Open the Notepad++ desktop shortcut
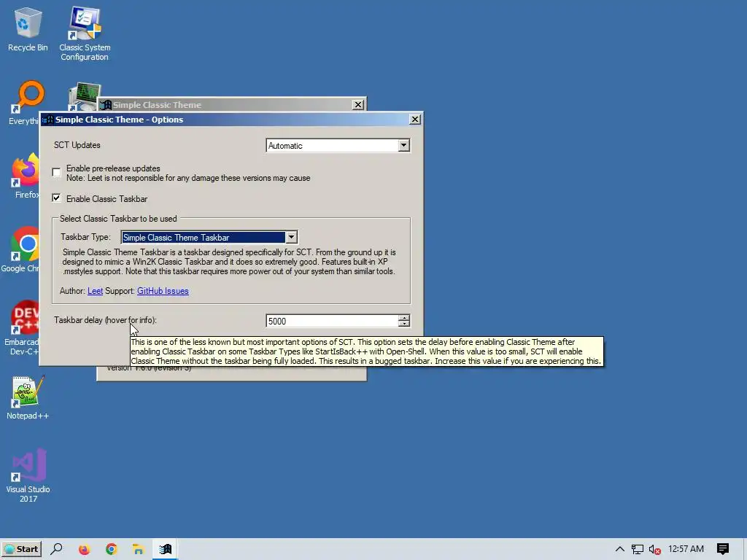Image resolution: width=747 pixels, height=560 pixels. tap(28, 397)
